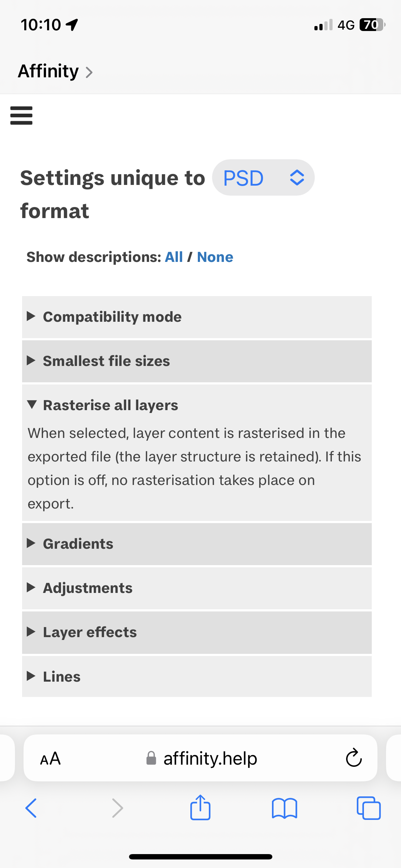401x868 pixels.
Task: Reload the affinity.help page
Action: pyautogui.click(x=354, y=758)
